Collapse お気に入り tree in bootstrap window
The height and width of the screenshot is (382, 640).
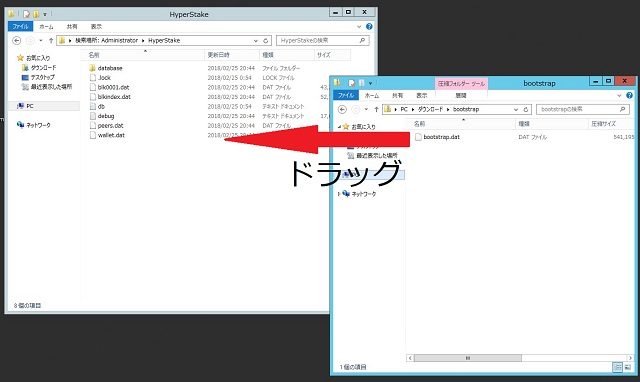[x=339, y=127]
